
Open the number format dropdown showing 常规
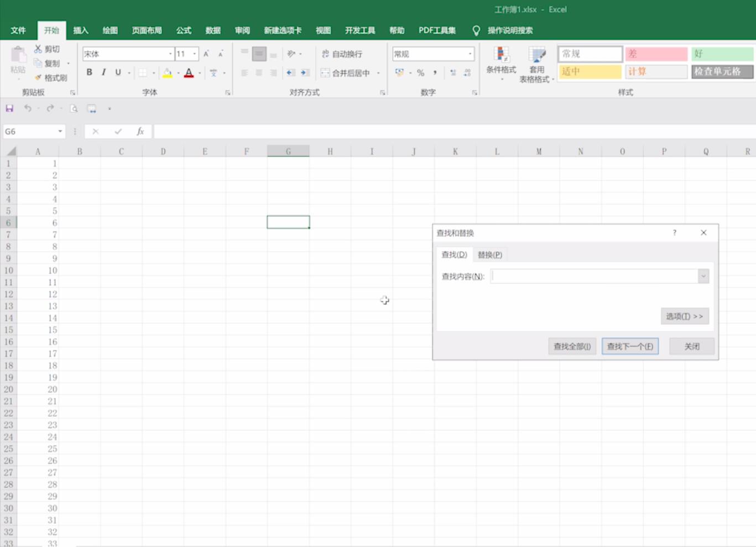click(470, 54)
